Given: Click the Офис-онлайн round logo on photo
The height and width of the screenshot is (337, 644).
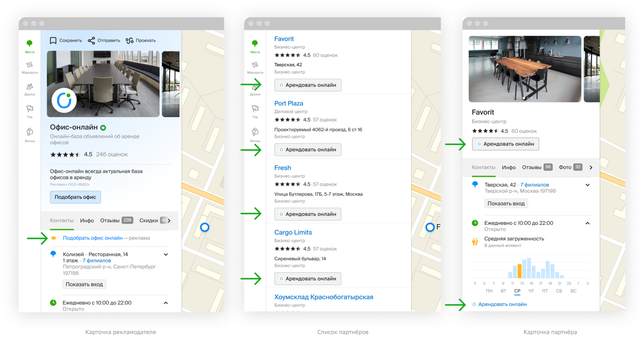Looking at the screenshot, I should (x=64, y=100).
